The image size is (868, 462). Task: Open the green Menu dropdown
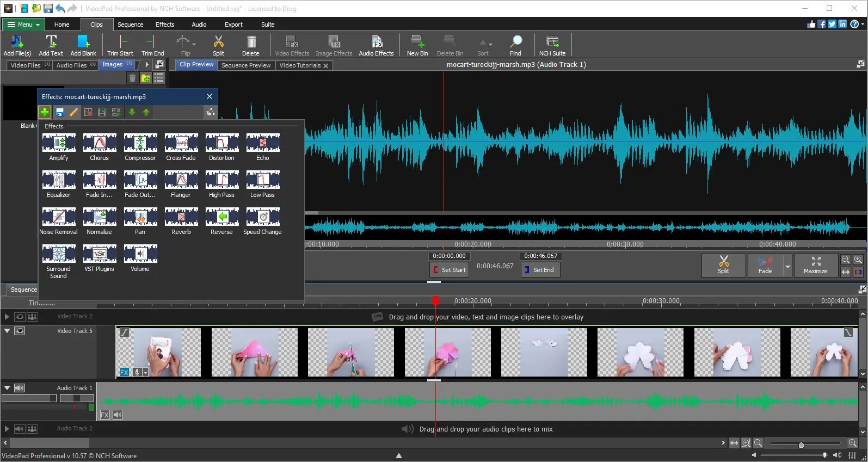point(23,24)
